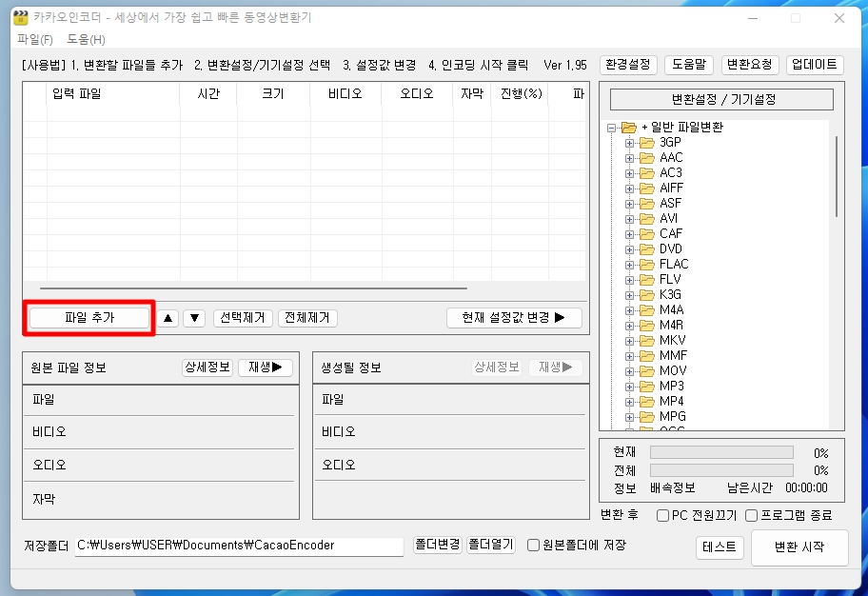Click the 오디오 column header
This screenshot has height=596, width=868.
pyautogui.click(x=417, y=93)
